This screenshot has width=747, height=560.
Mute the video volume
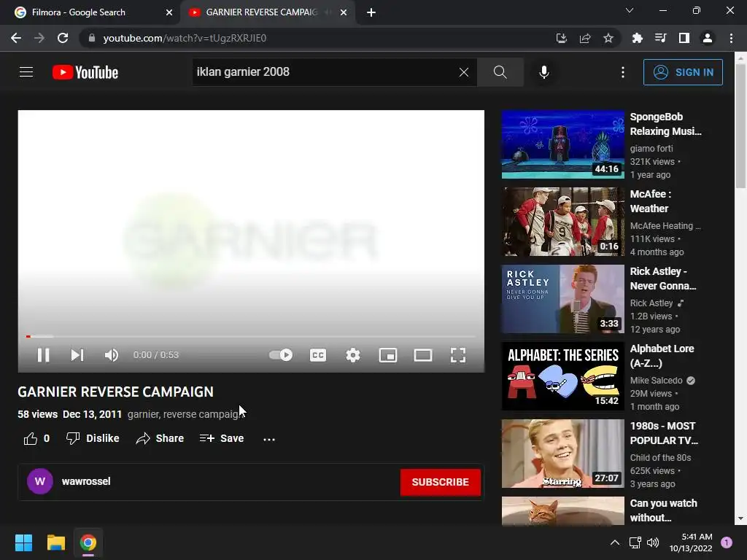coord(112,355)
